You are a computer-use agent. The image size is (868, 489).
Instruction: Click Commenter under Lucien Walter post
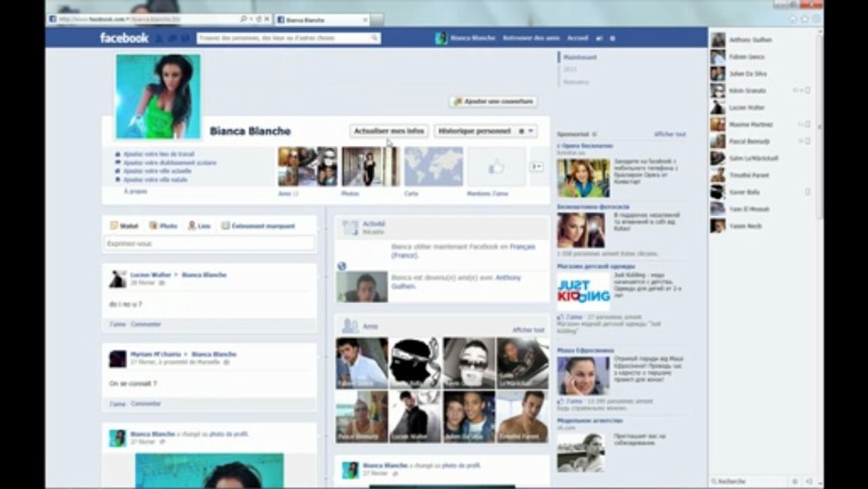pos(146,325)
